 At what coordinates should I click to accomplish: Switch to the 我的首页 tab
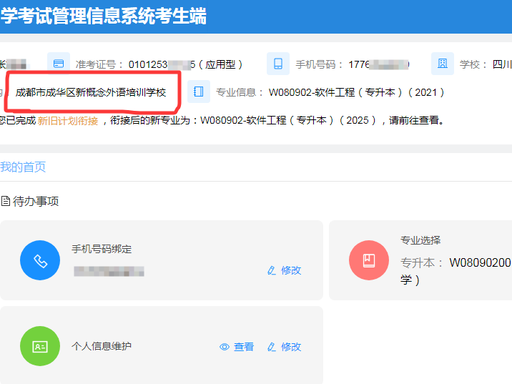[23, 167]
